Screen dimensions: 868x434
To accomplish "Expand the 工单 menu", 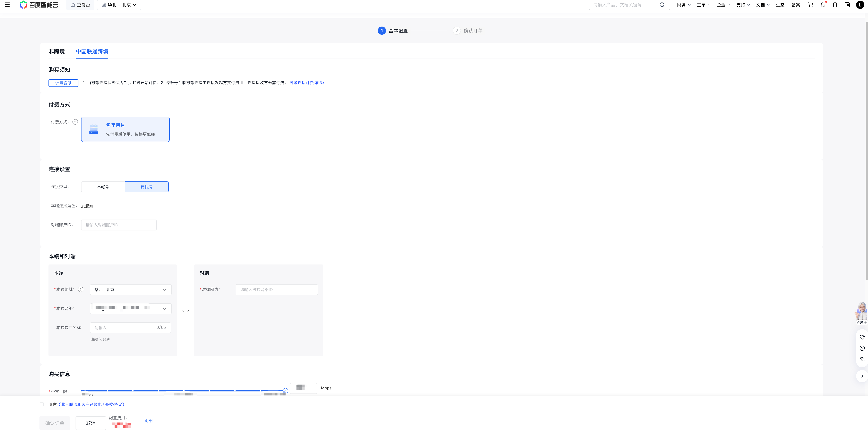I will pyautogui.click(x=703, y=5).
